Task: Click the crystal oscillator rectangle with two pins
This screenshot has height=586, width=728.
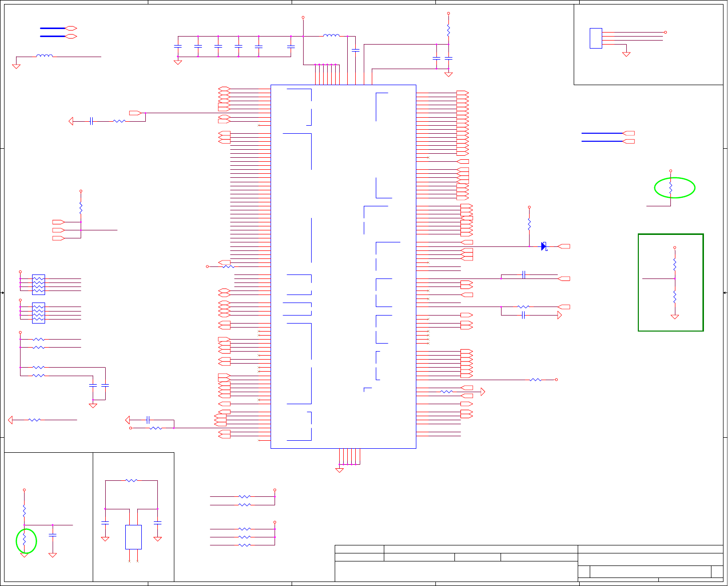Action: 133,537
